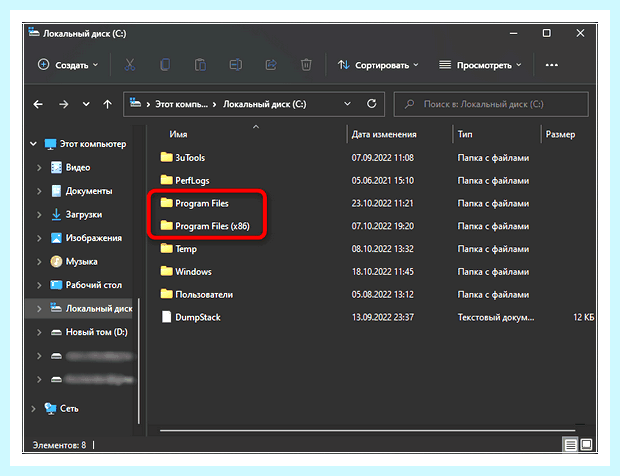Expand the Изображения tree node

(x=39, y=238)
